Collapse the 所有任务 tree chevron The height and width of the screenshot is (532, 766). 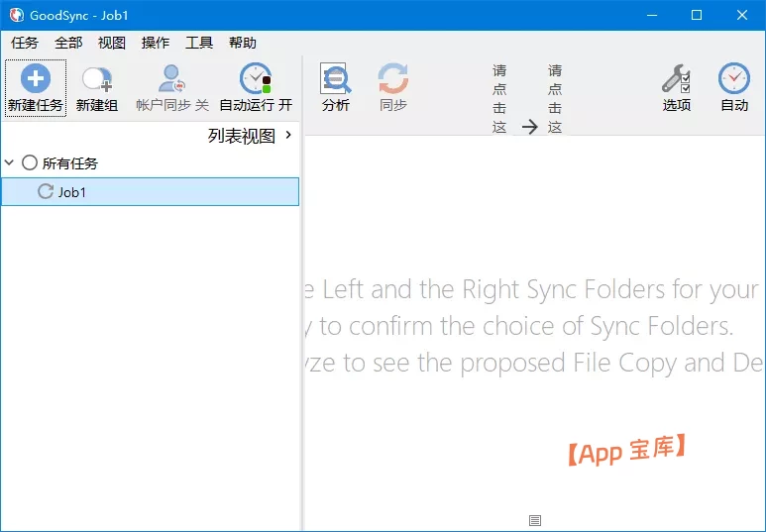coord(10,162)
